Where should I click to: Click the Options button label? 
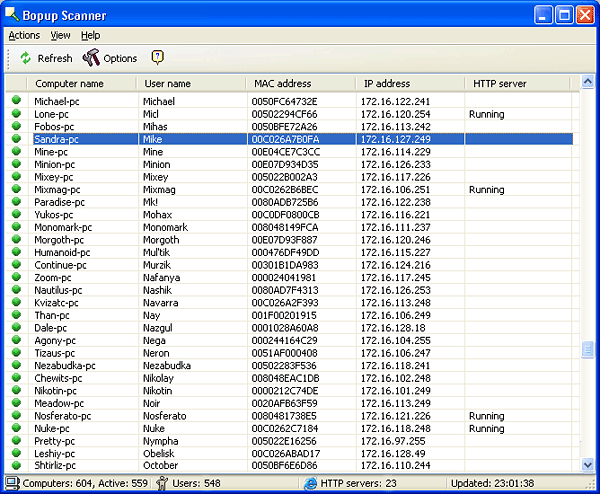pyautogui.click(x=120, y=59)
